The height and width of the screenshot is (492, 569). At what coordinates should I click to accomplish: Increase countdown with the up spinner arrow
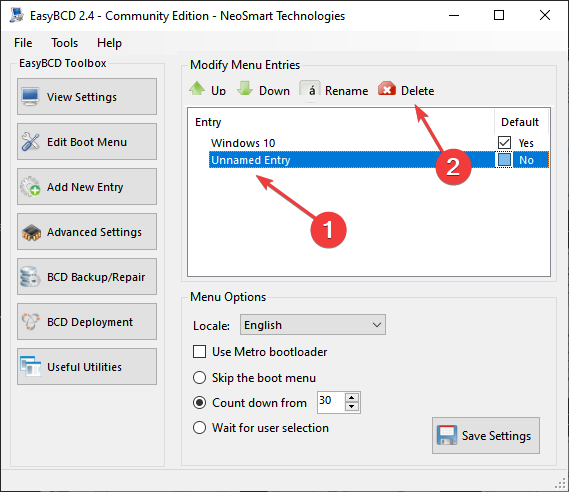[352, 397]
